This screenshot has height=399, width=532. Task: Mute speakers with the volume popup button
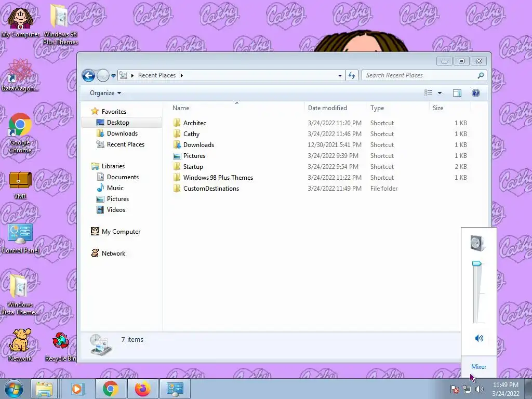pyautogui.click(x=478, y=338)
